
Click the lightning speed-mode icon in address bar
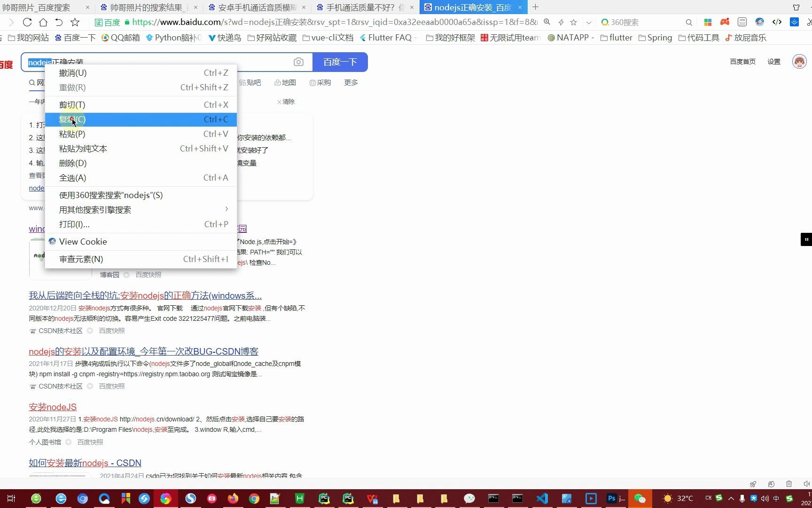[561, 22]
